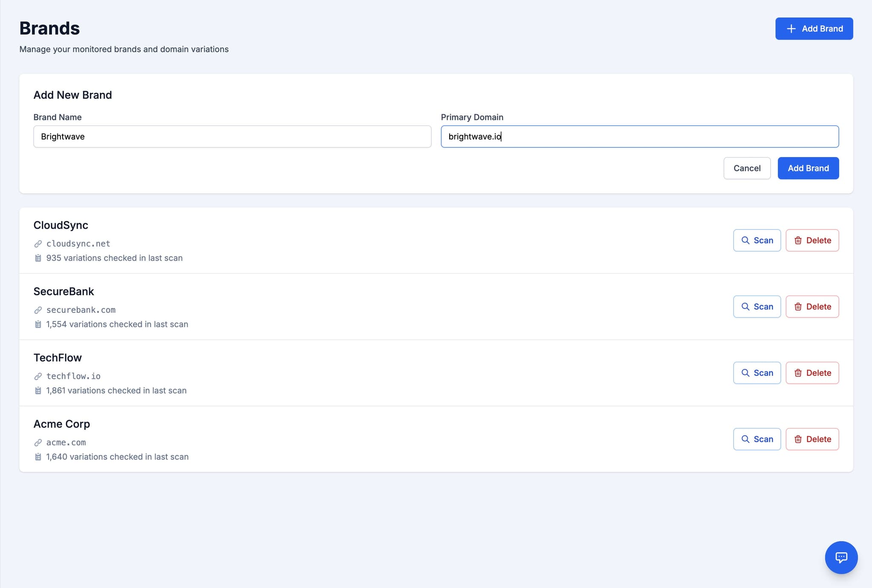Click the Primary Domain field with brightwave.io
The width and height of the screenshot is (872, 588).
pyautogui.click(x=640, y=136)
